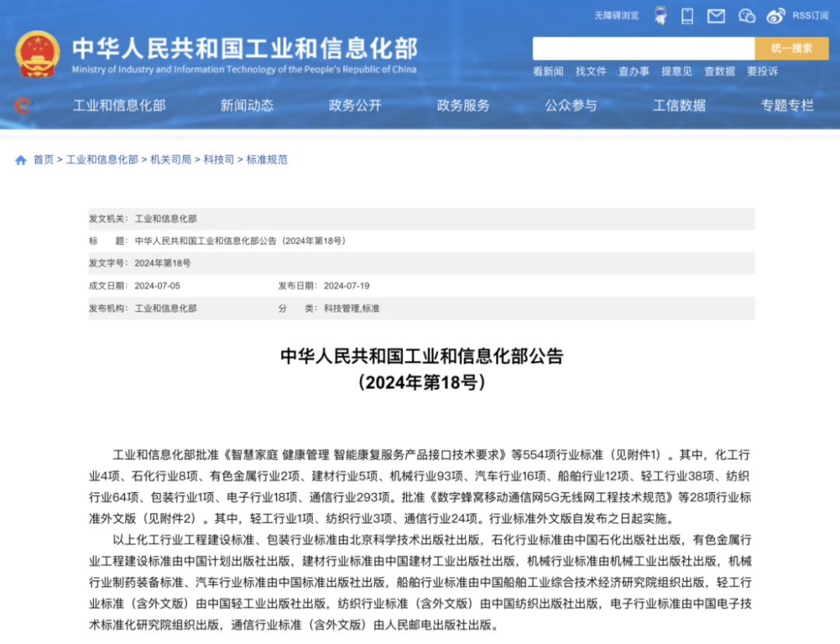Click the 找文件 link under the search bar
Viewport: 840px width, 644px height.
point(591,72)
